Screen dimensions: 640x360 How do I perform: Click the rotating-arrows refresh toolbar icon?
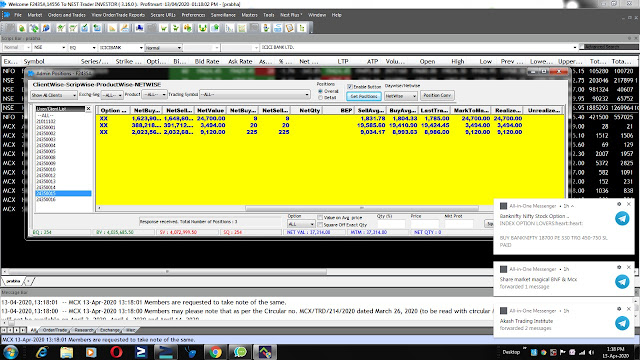[x=34, y=28]
